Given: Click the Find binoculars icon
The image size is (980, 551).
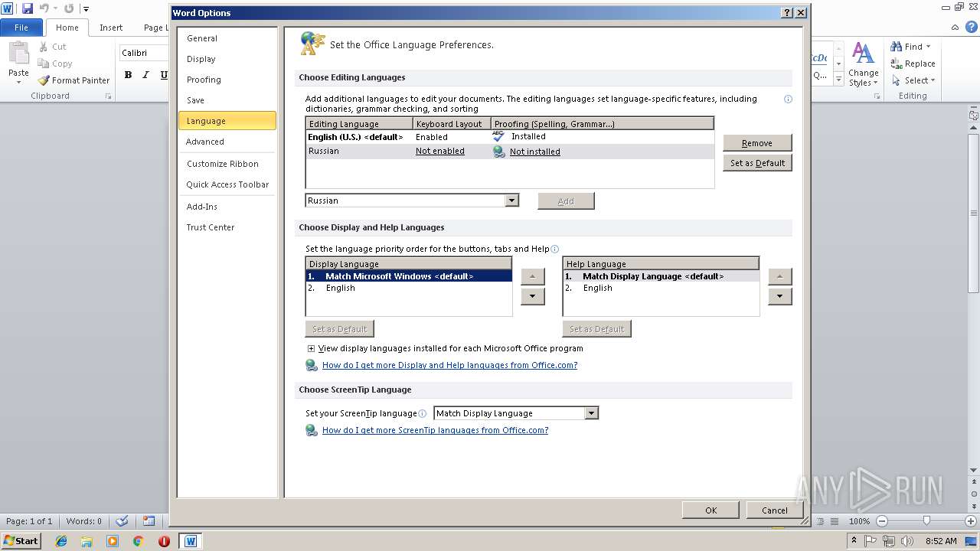Looking at the screenshot, I should [896, 47].
